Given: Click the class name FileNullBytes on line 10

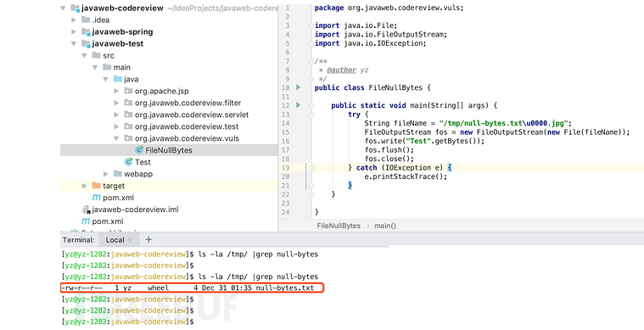Looking at the screenshot, I should [395, 88].
